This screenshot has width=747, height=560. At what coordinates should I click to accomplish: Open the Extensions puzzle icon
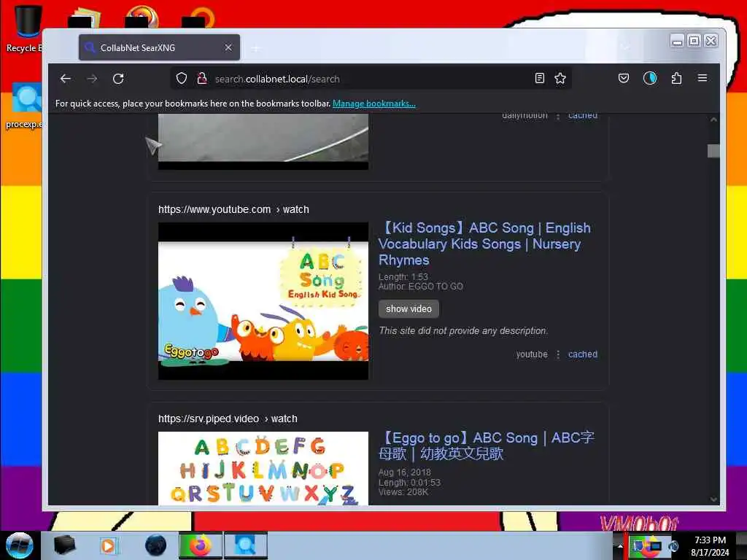[x=676, y=78]
